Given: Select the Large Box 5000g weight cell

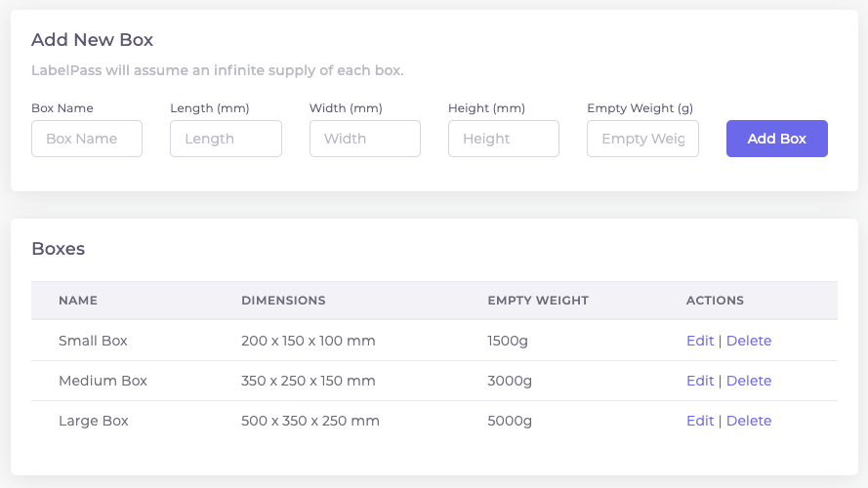Looking at the screenshot, I should 510,421.
